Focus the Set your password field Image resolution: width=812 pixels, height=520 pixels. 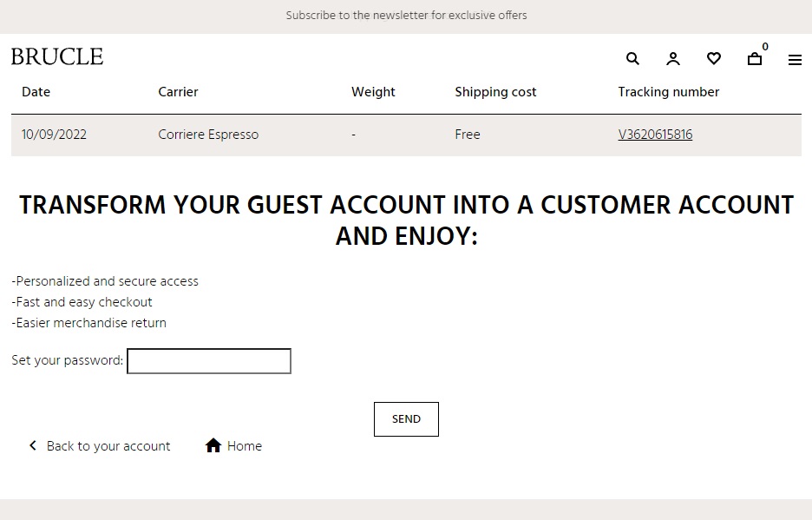pos(209,361)
